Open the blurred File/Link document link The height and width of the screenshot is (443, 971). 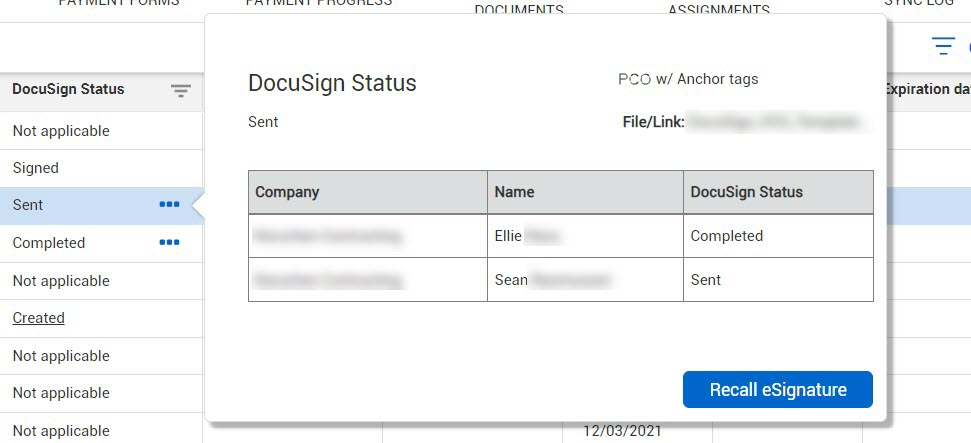[774, 122]
